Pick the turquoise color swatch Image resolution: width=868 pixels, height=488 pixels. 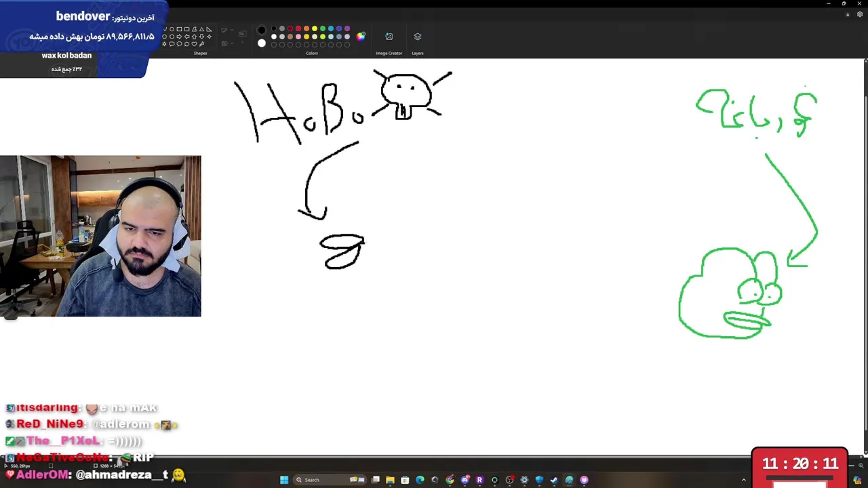click(331, 29)
